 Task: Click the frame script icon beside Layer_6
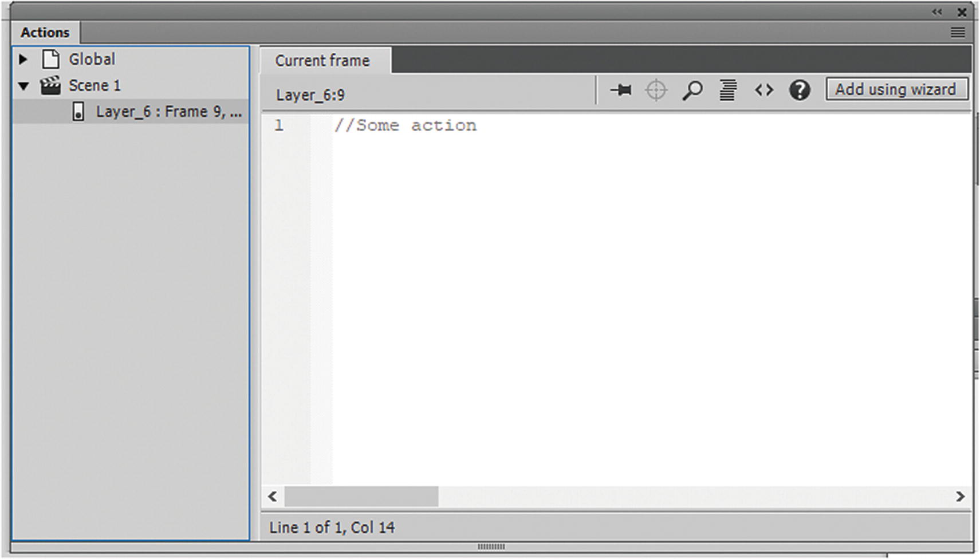78,112
